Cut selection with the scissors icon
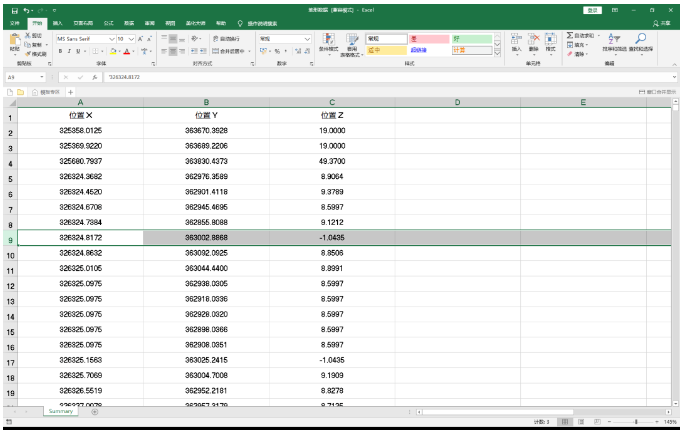Image resolution: width=688 pixels, height=434 pixels. click(x=28, y=35)
